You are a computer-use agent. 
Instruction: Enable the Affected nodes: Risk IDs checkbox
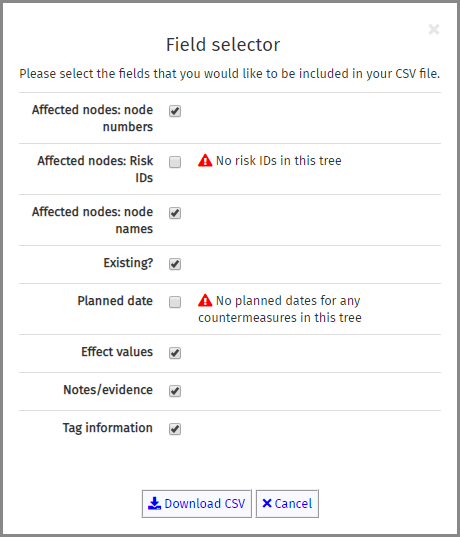click(175, 162)
